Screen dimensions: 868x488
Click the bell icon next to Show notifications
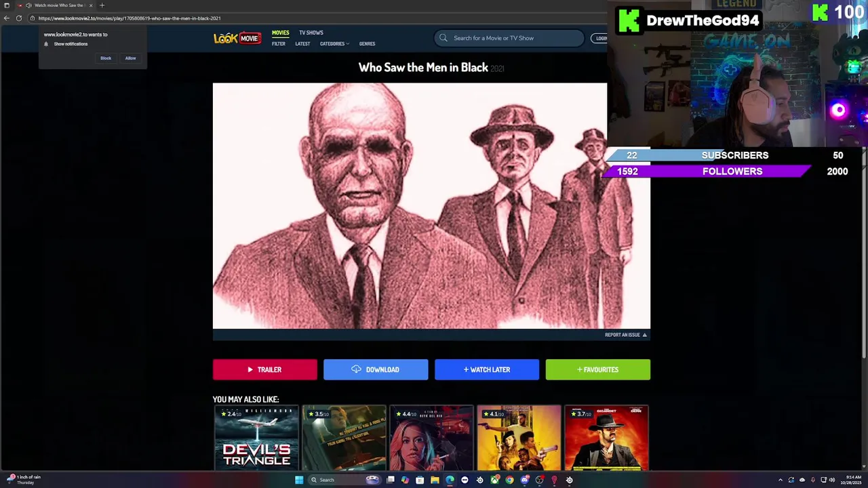46,44
